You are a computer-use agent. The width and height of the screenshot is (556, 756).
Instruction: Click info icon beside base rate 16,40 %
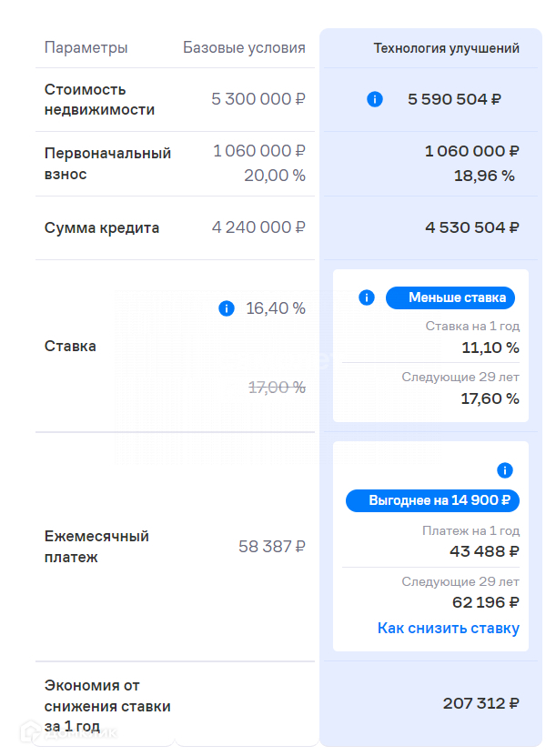[x=227, y=308]
